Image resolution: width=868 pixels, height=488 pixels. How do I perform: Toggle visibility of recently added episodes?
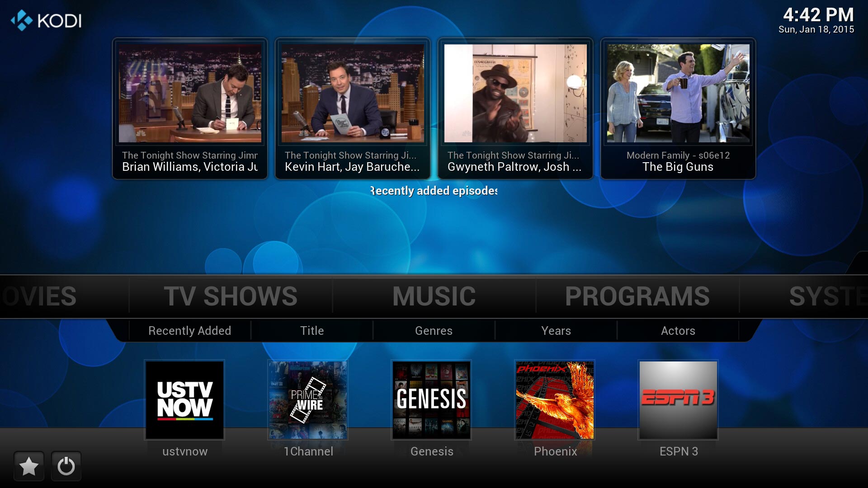(434, 191)
